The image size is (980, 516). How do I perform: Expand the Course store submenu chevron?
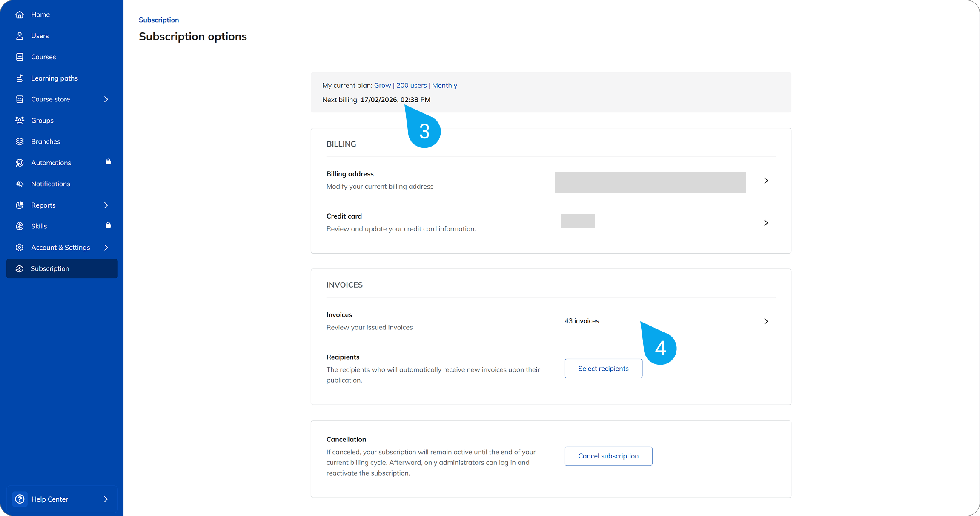[106, 99]
